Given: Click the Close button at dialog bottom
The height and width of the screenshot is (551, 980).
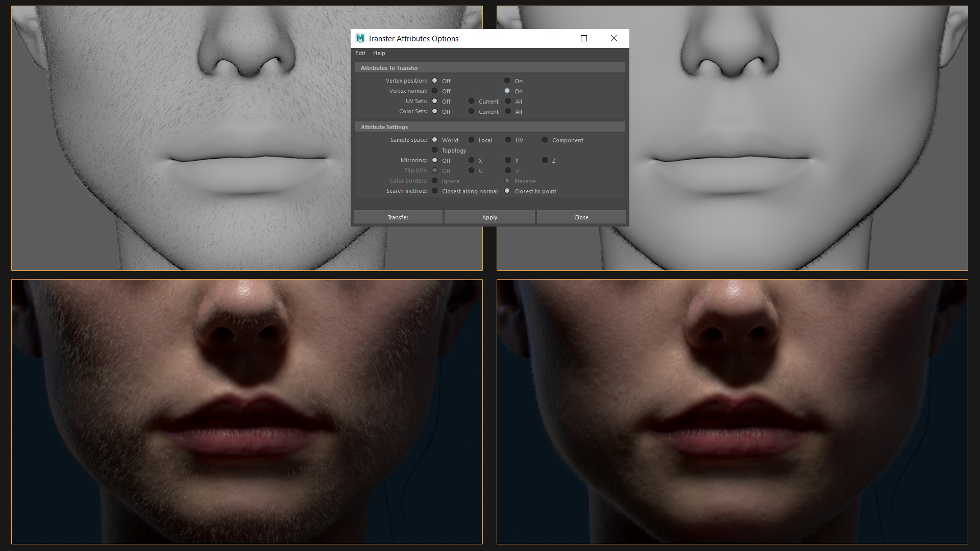Looking at the screenshot, I should click(581, 217).
